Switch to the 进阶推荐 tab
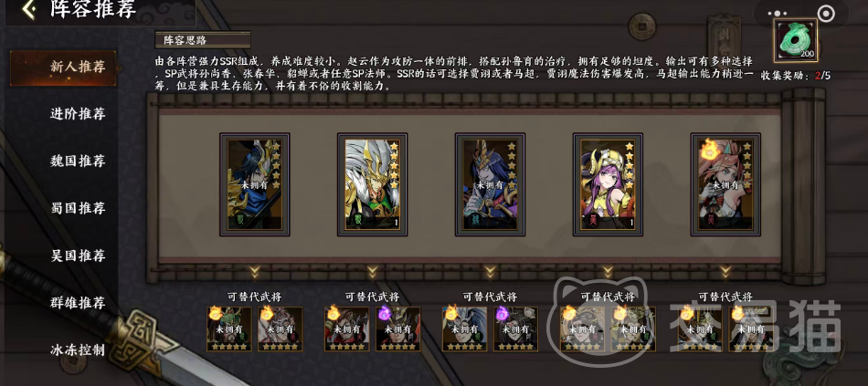Viewport: 868px width, 386px height. tap(78, 114)
